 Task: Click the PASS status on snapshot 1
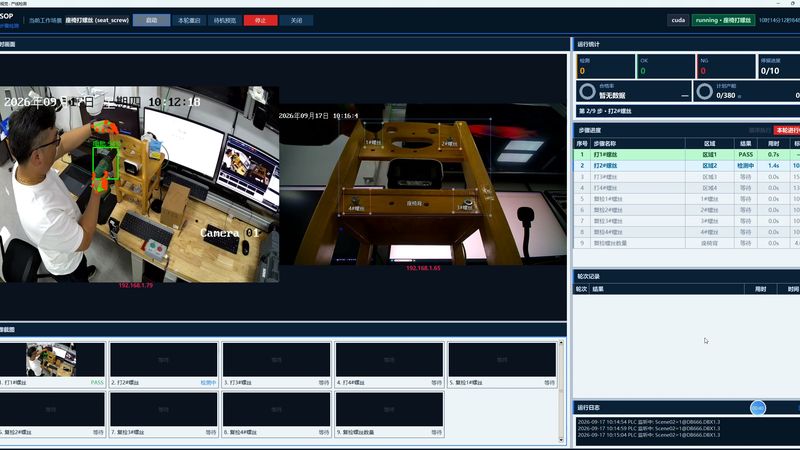coord(97,382)
